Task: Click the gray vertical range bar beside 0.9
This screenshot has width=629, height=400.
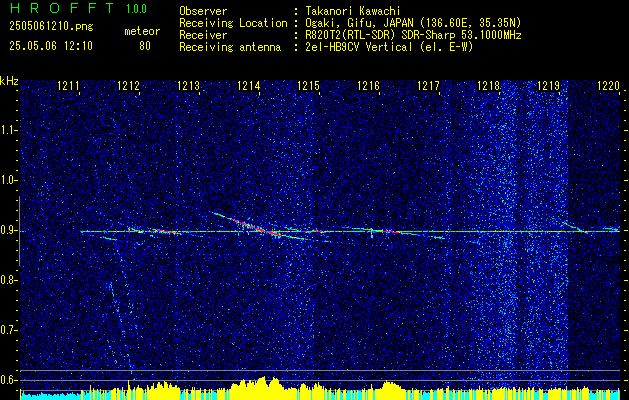Action: [x=20, y=231]
